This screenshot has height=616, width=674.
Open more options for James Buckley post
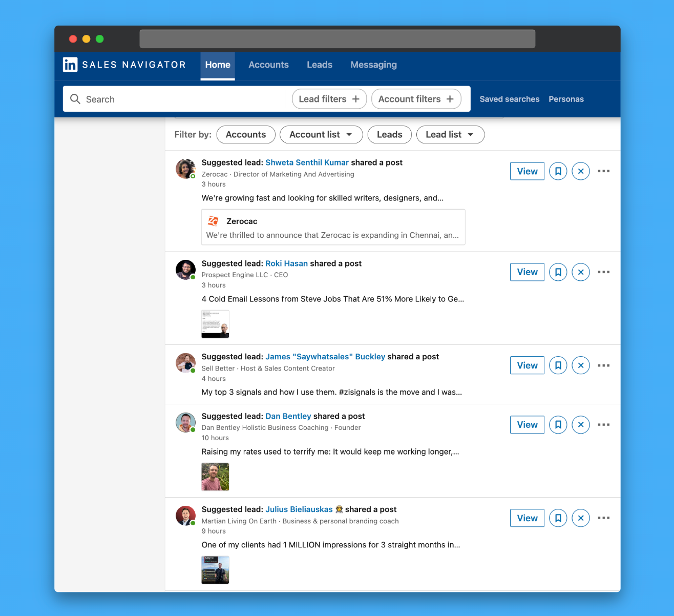pos(604,365)
